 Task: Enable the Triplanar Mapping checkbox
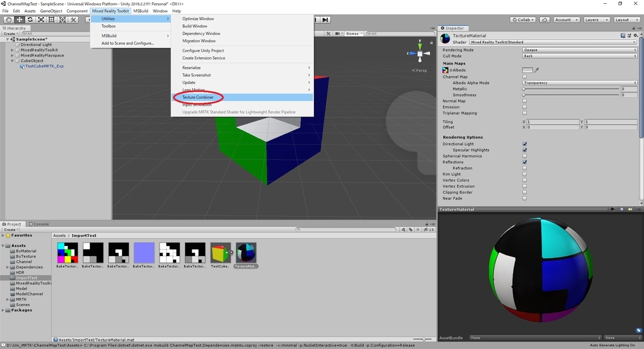524,113
